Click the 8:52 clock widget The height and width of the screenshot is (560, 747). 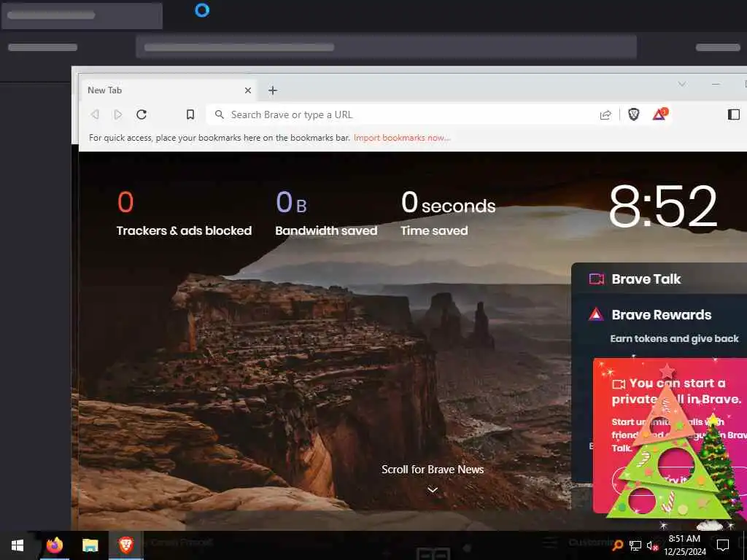tap(663, 206)
